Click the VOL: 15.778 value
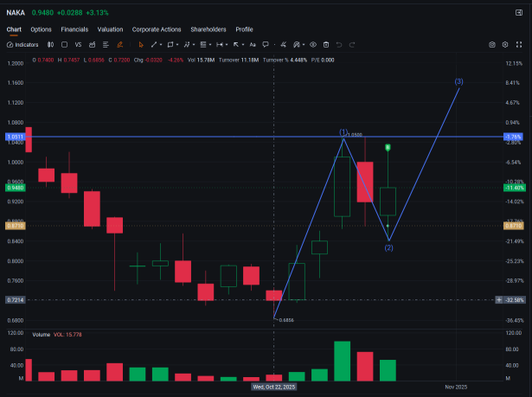Image resolution: width=532 pixels, height=397 pixels. click(x=67, y=335)
